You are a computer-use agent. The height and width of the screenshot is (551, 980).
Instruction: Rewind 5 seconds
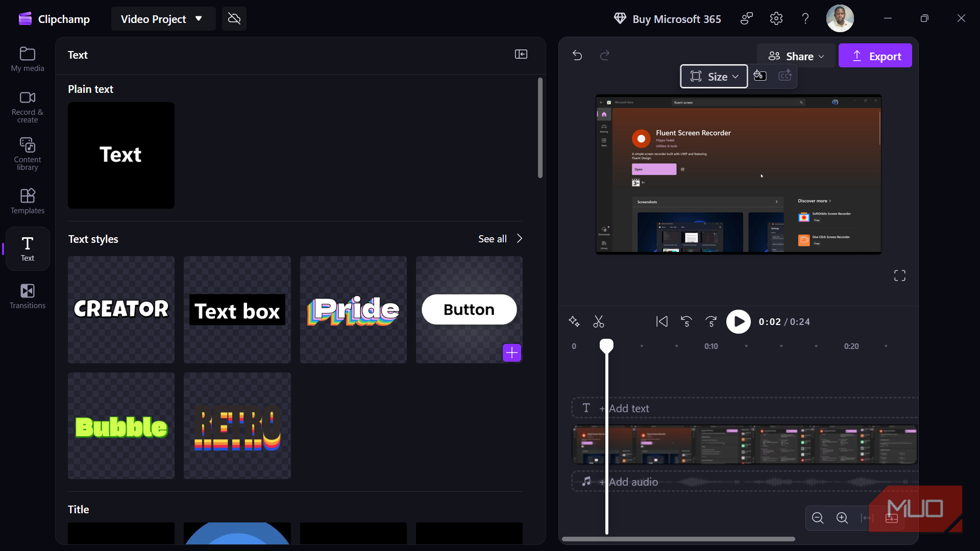(x=687, y=321)
